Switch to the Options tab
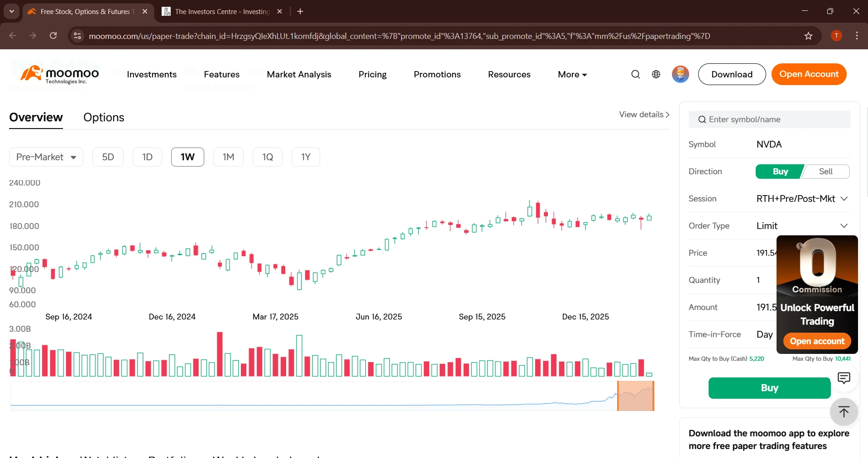 (104, 117)
